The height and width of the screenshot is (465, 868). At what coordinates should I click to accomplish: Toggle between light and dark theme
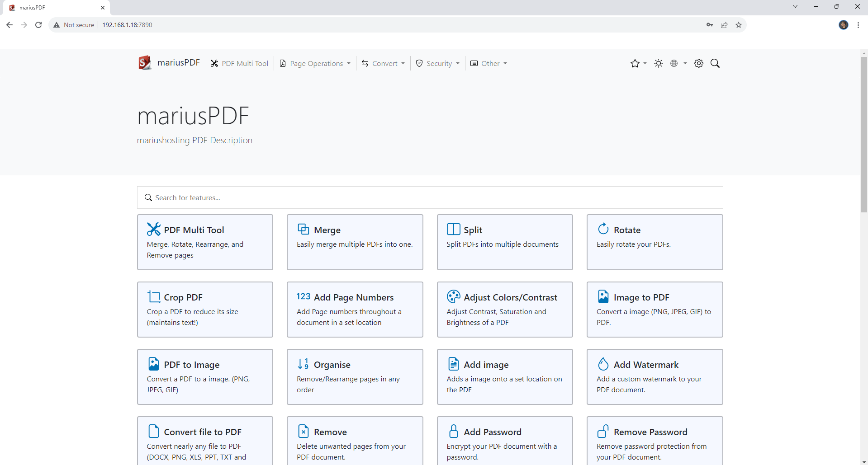point(658,63)
